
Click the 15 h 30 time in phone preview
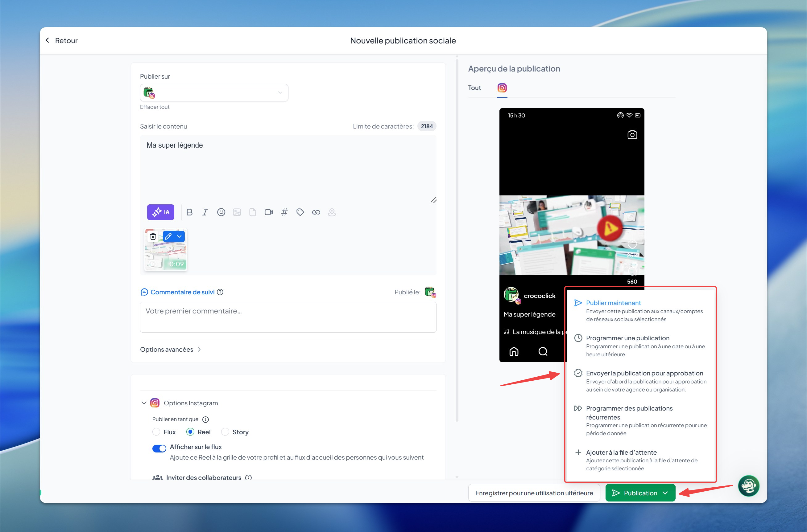[x=516, y=115]
